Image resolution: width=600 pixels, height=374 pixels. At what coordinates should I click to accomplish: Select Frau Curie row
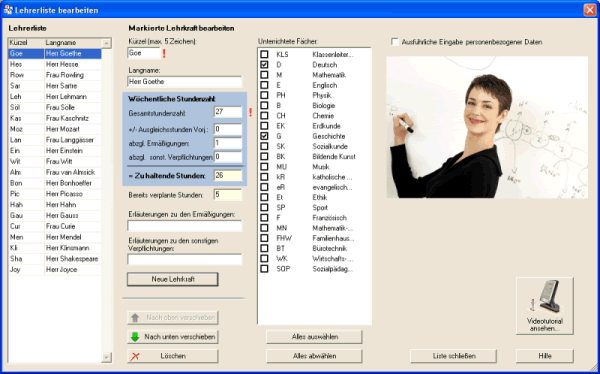[x=55, y=226]
